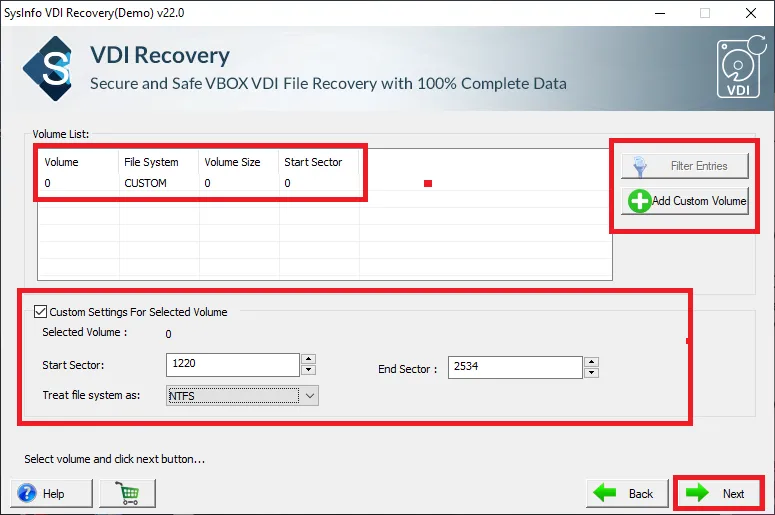775x515 pixels.
Task: Decrease Start Sector with down arrow
Action: coord(308,370)
